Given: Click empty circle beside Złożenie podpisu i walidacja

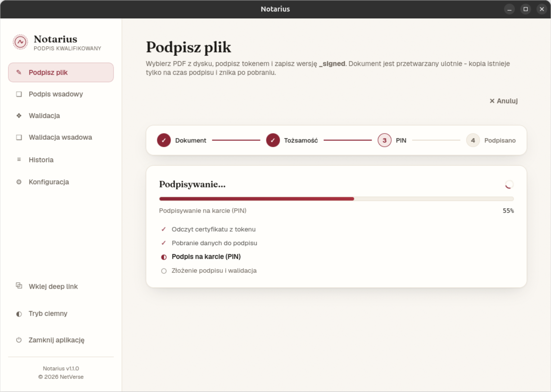Looking at the screenshot, I should coord(164,271).
